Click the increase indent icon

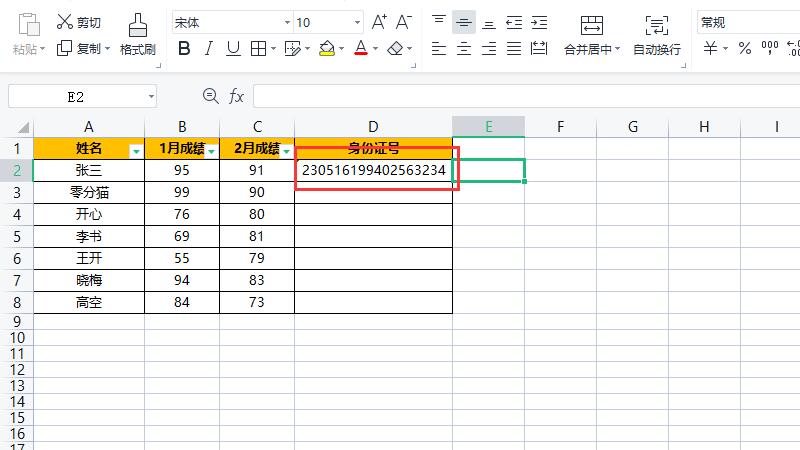coord(539,22)
